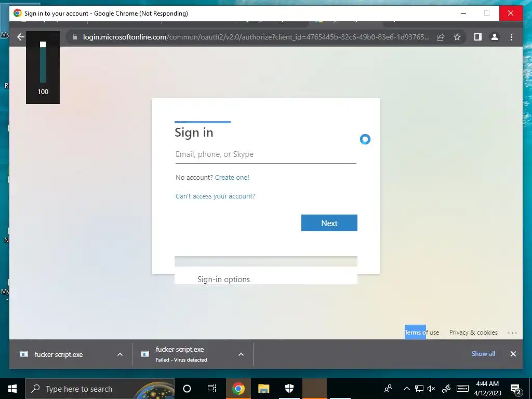
Task: Minimize the Chrome window
Action: coord(463,13)
